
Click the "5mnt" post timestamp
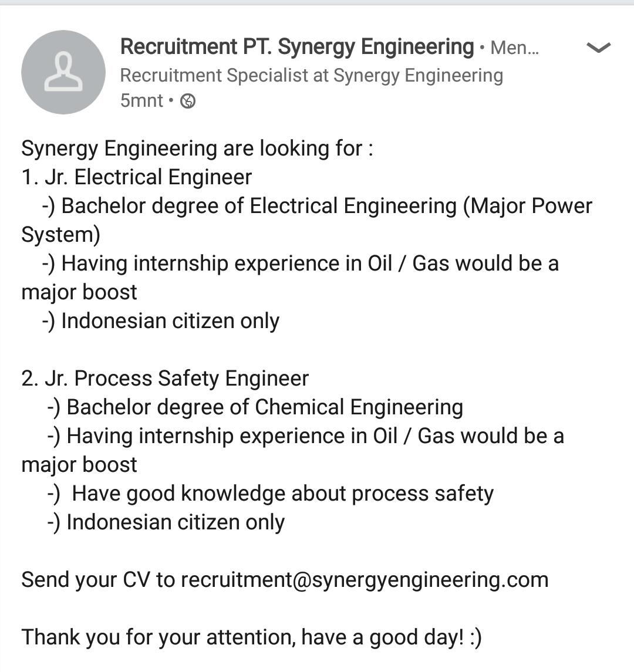click(x=141, y=101)
